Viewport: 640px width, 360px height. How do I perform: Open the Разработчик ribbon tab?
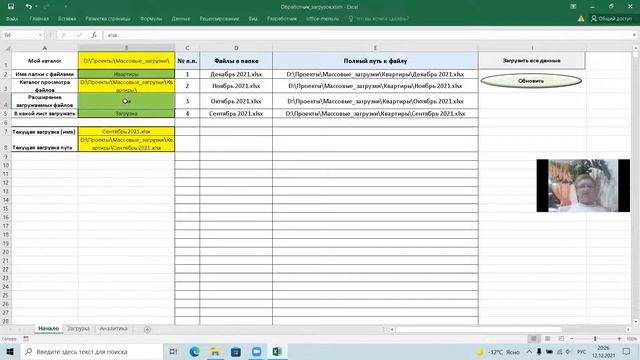coord(282,19)
